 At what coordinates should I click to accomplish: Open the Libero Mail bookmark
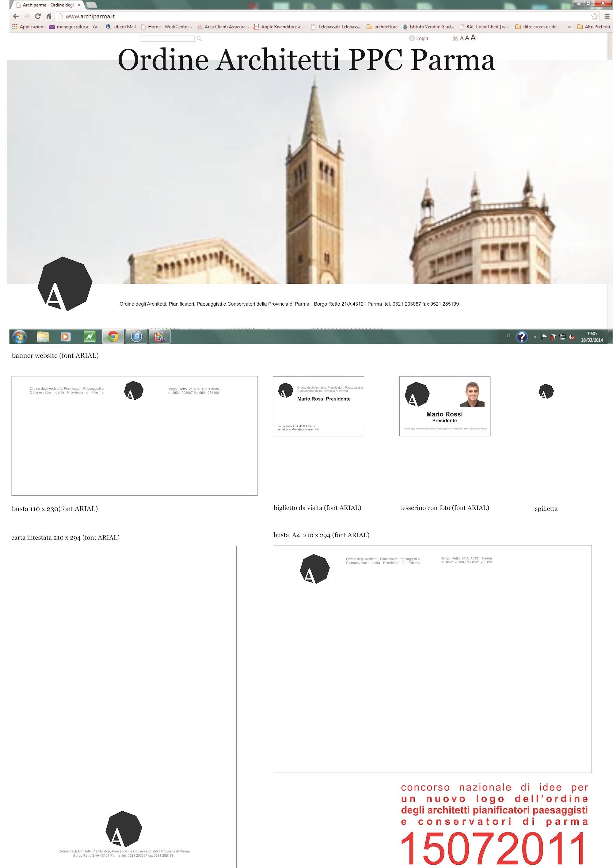121,27
